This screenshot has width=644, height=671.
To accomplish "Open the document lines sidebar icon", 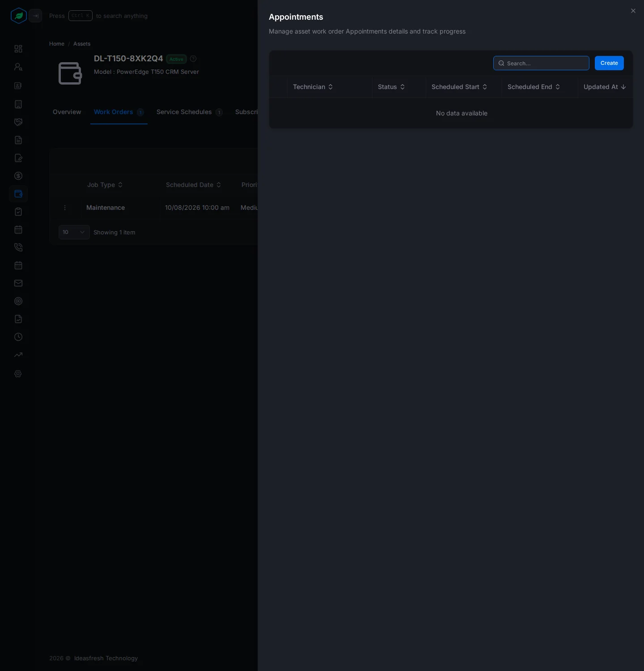I will 18,140.
